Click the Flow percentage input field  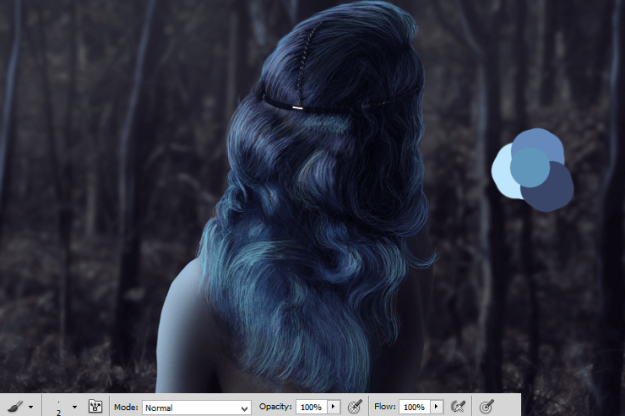(x=412, y=408)
